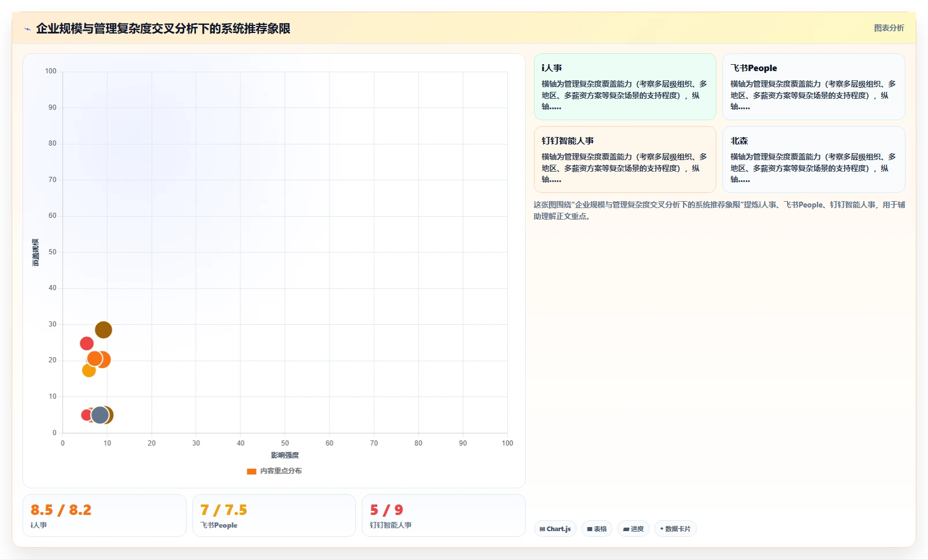Click the red bubble near value 25
This screenshot has height=560, width=928.
click(x=87, y=344)
